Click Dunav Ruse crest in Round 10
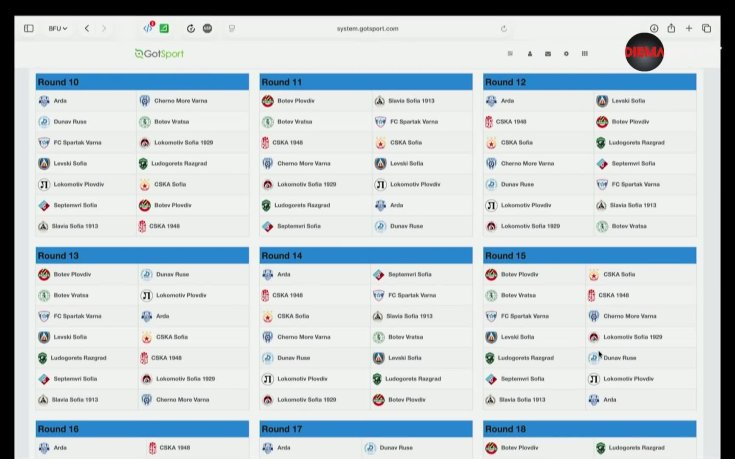Viewport: 735px width, 459px height. 44,122
